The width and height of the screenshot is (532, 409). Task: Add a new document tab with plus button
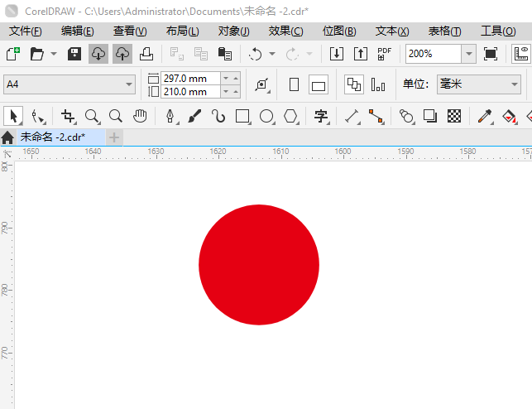click(x=114, y=137)
